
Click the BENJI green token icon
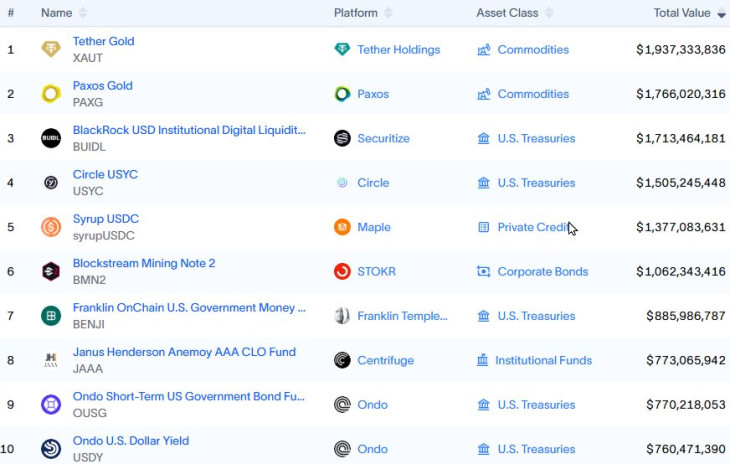tap(51, 316)
